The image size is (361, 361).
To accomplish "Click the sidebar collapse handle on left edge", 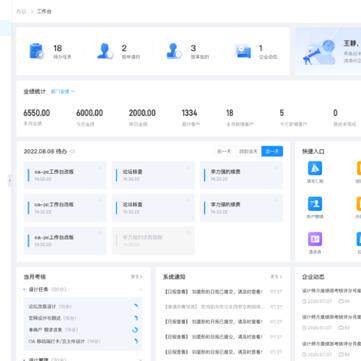I will 10,180.
